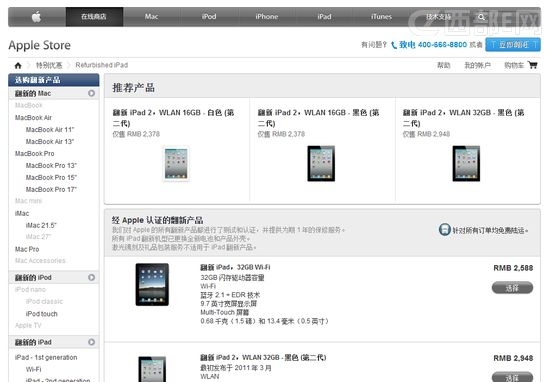Viewport: 550px width, 382px height.
Task: Open the iPad navigation tab
Action: click(x=324, y=16)
